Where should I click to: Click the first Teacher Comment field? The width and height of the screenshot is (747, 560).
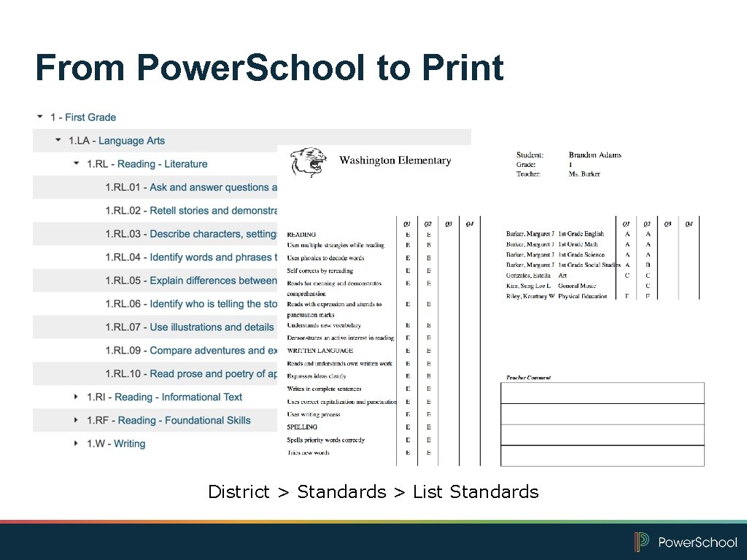pyautogui.click(x=601, y=391)
